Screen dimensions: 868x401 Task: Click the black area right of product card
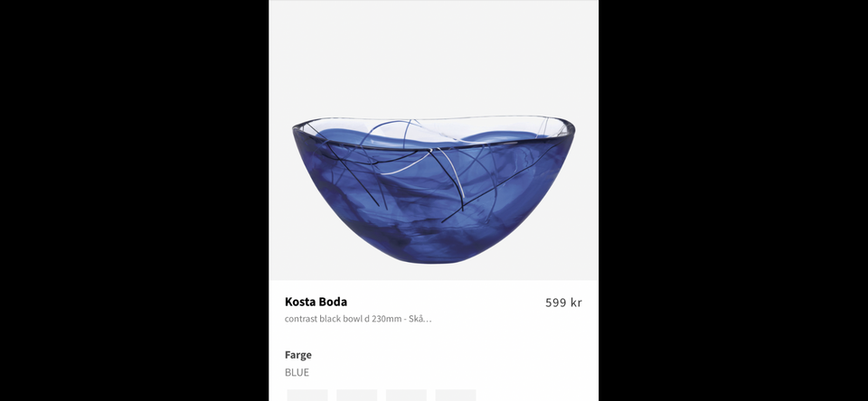coord(733,200)
